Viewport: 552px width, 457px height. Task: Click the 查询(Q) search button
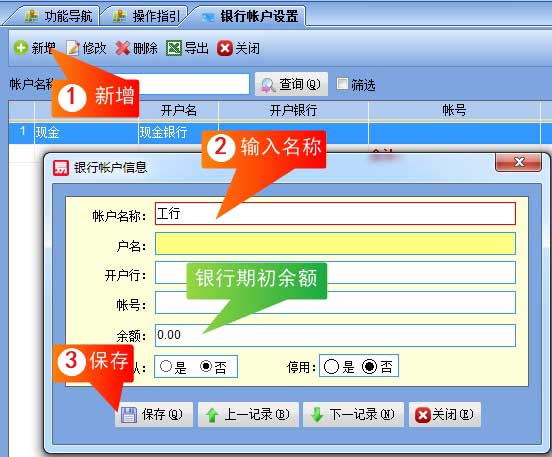coord(291,84)
